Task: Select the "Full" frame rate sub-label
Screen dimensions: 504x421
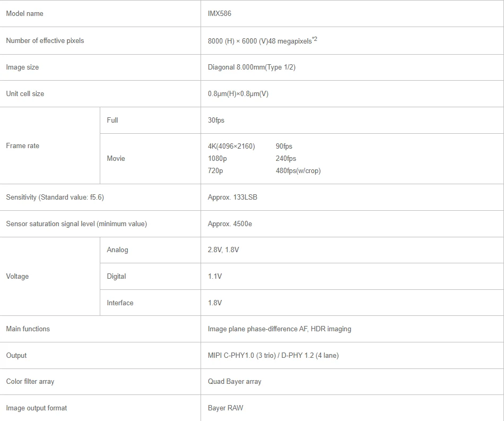Action: [x=112, y=121]
